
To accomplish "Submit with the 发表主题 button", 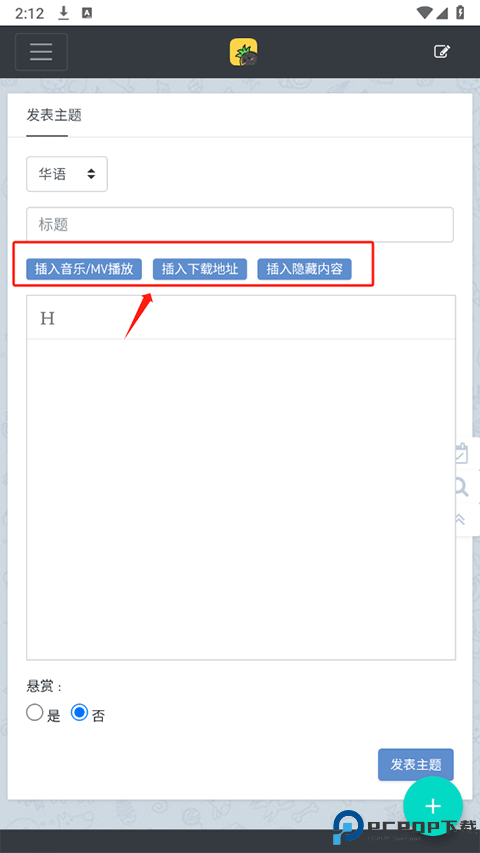I will [416, 764].
